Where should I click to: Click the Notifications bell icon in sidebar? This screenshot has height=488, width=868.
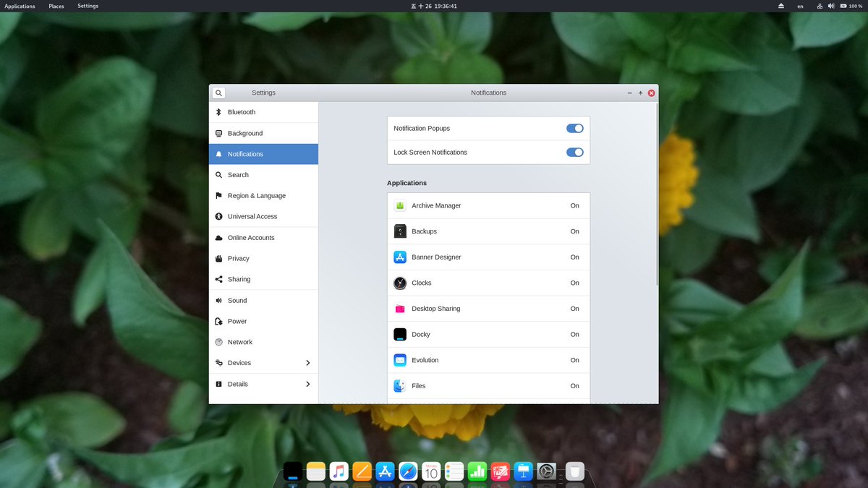218,154
